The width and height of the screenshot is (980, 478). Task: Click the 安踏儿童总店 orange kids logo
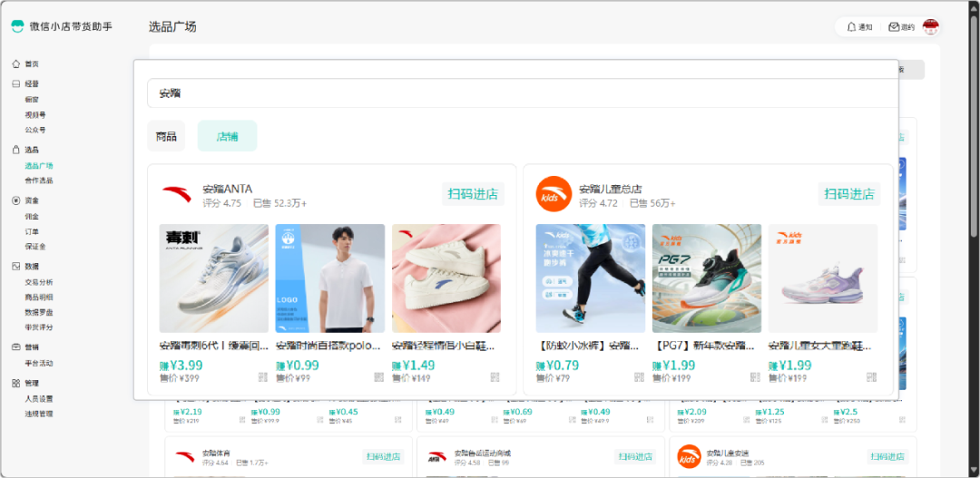(554, 194)
